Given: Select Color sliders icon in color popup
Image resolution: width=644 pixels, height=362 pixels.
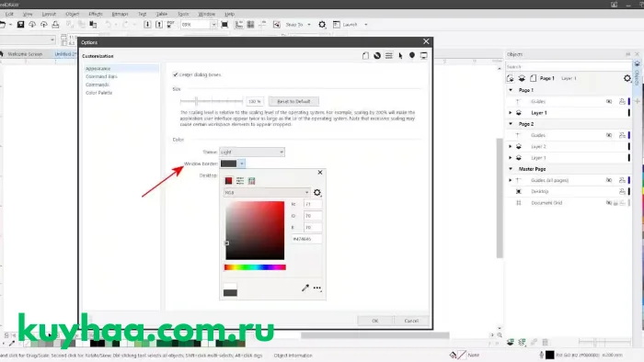Looking at the screenshot, I should pos(240,181).
